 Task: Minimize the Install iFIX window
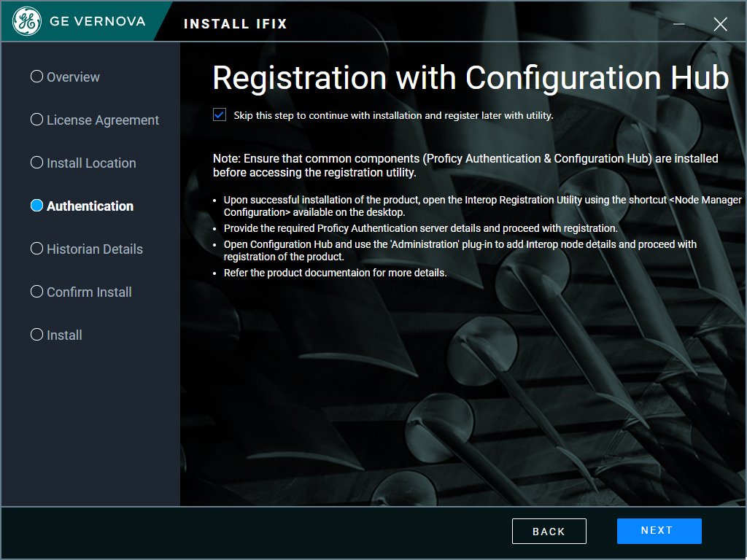tap(679, 24)
